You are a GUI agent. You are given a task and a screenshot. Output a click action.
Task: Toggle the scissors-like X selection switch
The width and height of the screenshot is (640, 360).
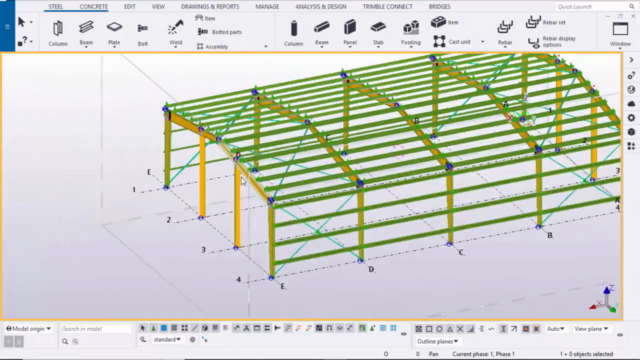(247, 328)
